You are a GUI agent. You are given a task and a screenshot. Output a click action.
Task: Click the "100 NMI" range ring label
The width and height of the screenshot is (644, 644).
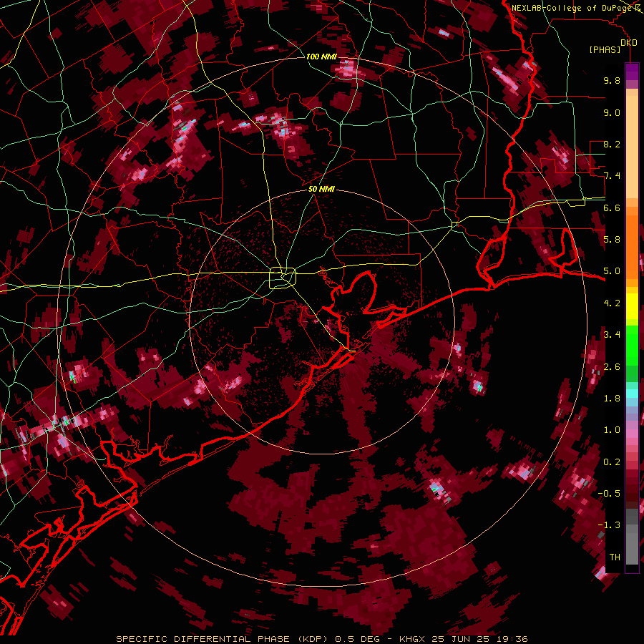[x=321, y=57]
